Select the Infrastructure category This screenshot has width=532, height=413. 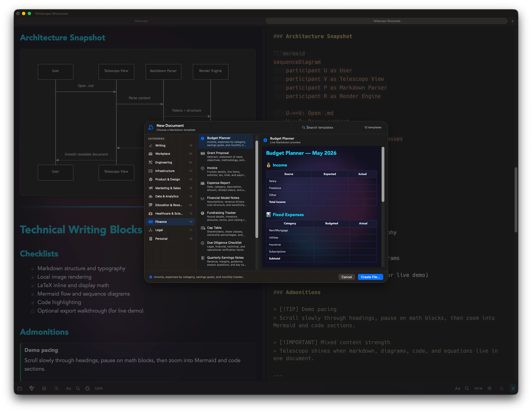coord(170,171)
